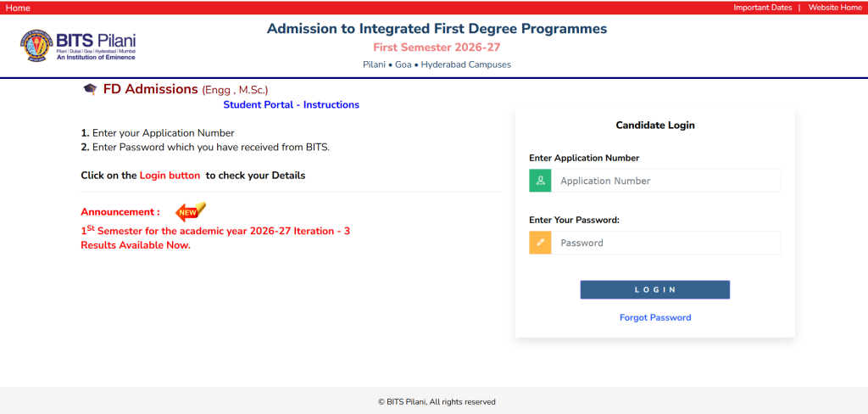Go to Website Home
Viewport: 868px width, 414px height.
835,8
